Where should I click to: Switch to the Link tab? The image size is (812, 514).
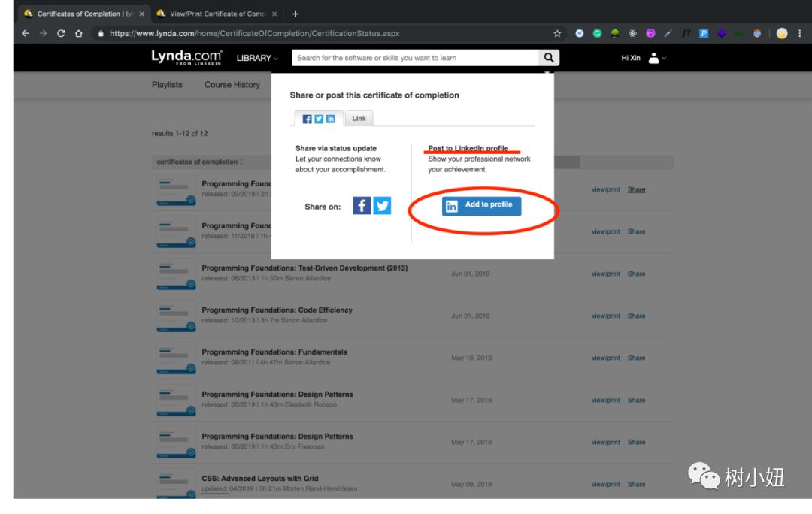(359, 119)
